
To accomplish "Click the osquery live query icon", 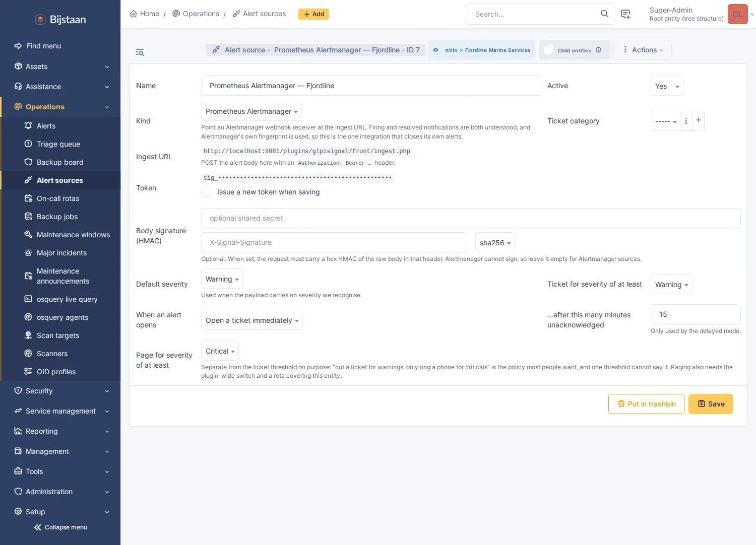I will [28, 299].
